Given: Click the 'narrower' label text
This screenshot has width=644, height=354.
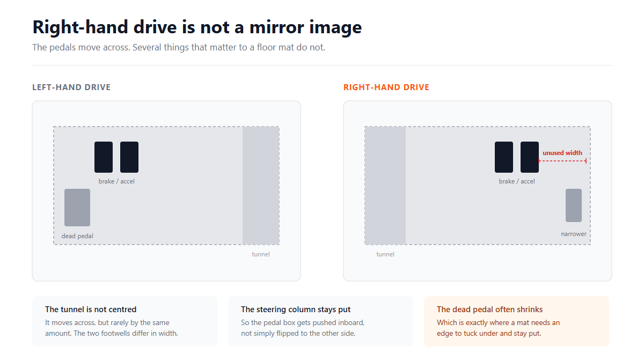Looking at the screenshot, I should [x=574, y=234].
